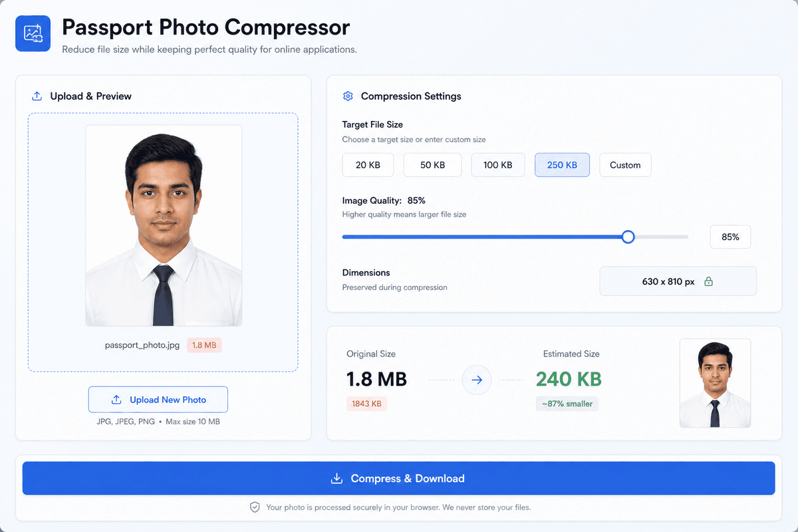Viewport: 798px width, 532px height.
Task: Pick the Custom target size option
Action: tap(625, 165)
